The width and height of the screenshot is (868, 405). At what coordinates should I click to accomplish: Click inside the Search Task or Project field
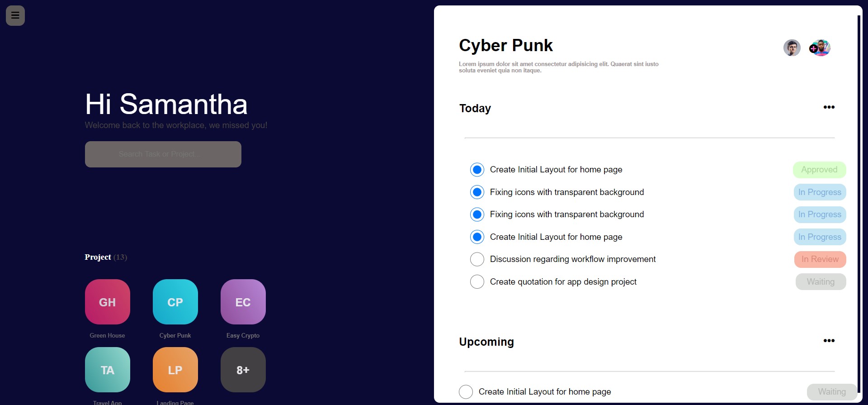[163, 154]
